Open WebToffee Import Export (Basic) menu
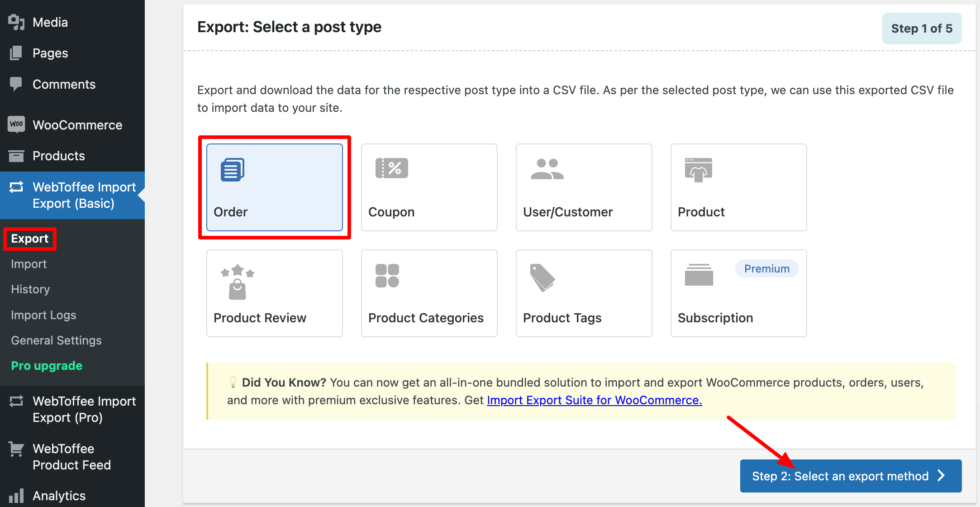This screenshot has height=507, width=980. pyautogui.click(x=72, y=195)
